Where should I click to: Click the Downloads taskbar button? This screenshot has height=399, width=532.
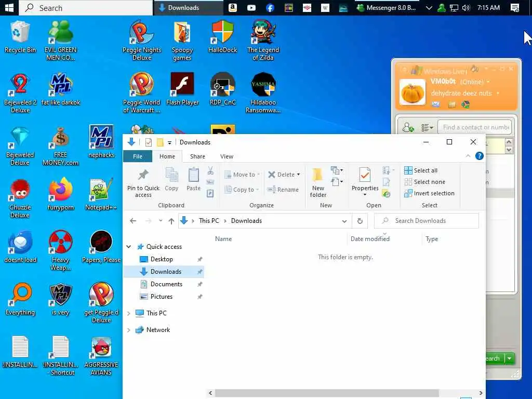(x=189, y=7)
